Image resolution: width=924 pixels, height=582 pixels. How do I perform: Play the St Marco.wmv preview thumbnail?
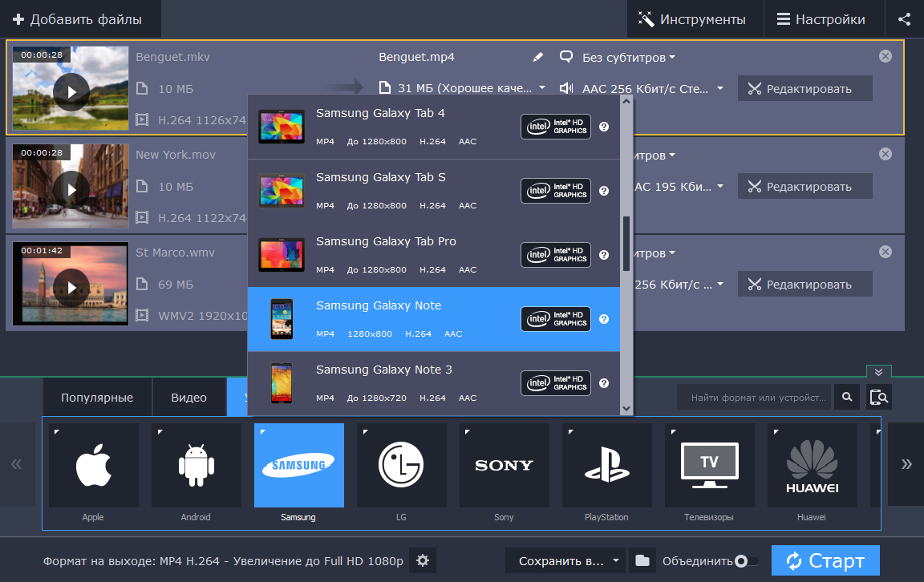(x=71, y=288)
